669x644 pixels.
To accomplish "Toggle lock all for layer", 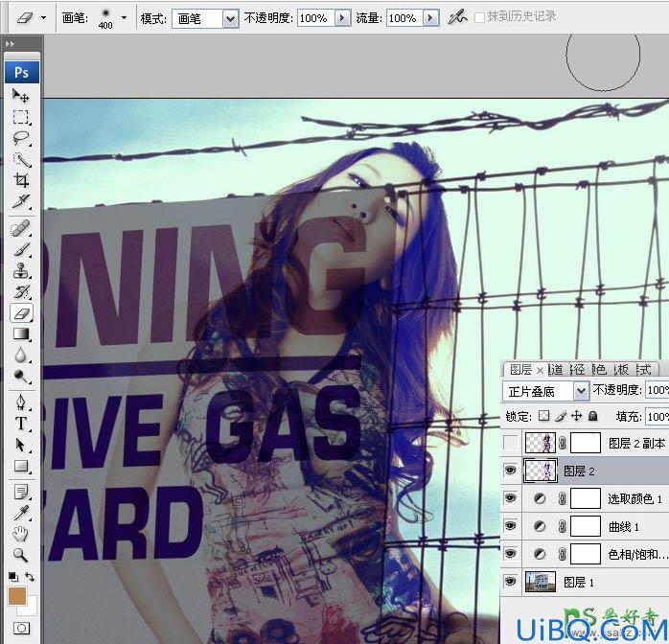I will (x=592, y=416).
